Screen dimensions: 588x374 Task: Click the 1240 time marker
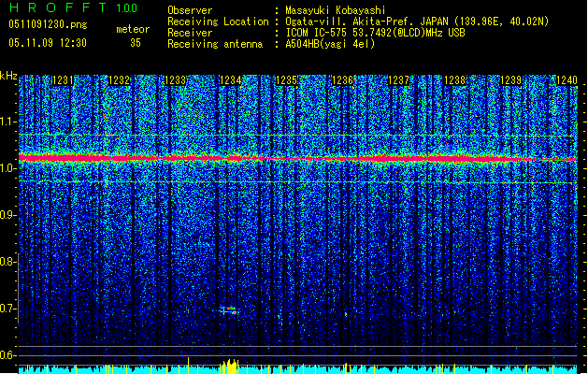(x=566, y=80)
